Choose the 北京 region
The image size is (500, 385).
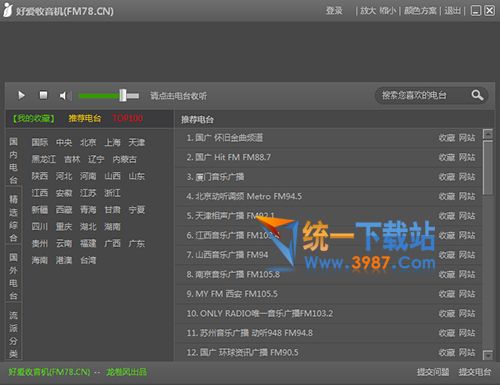tap(88, 142)
